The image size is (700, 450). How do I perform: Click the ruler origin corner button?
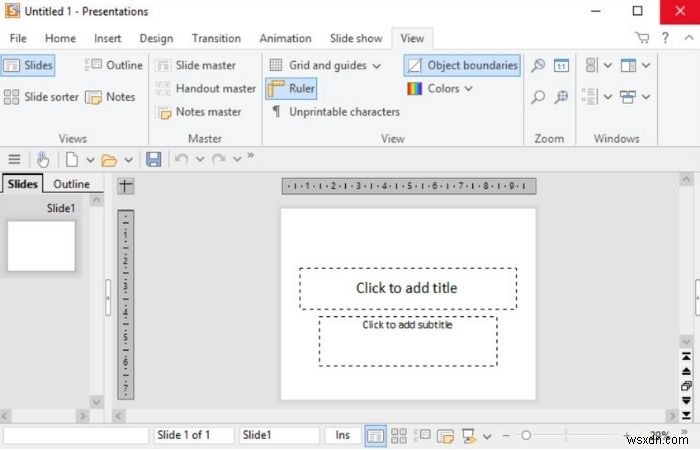click(125, 186)
